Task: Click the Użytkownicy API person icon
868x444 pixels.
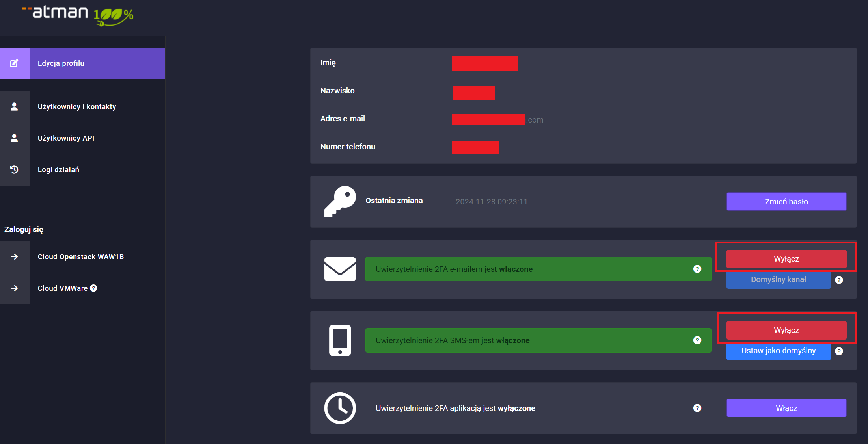Action: click(x=14, y=138)
